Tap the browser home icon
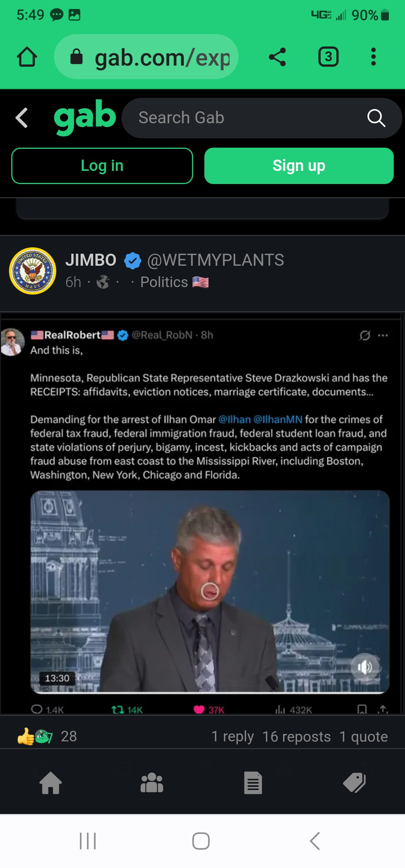 27,57
